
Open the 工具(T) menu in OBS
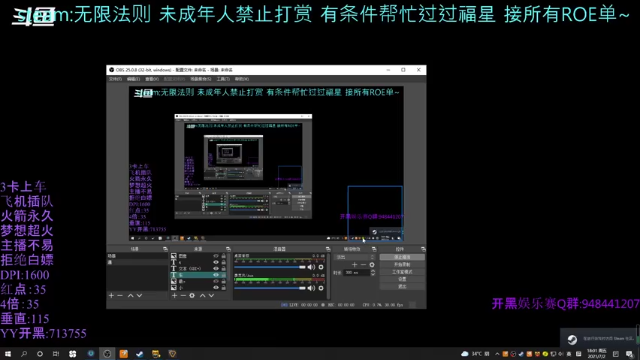[223, 79]
